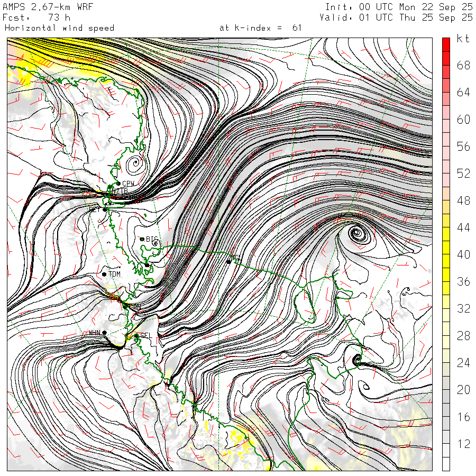
Task: Pick the pale pink swatch between 52 and 56
Action: (446, 153)
